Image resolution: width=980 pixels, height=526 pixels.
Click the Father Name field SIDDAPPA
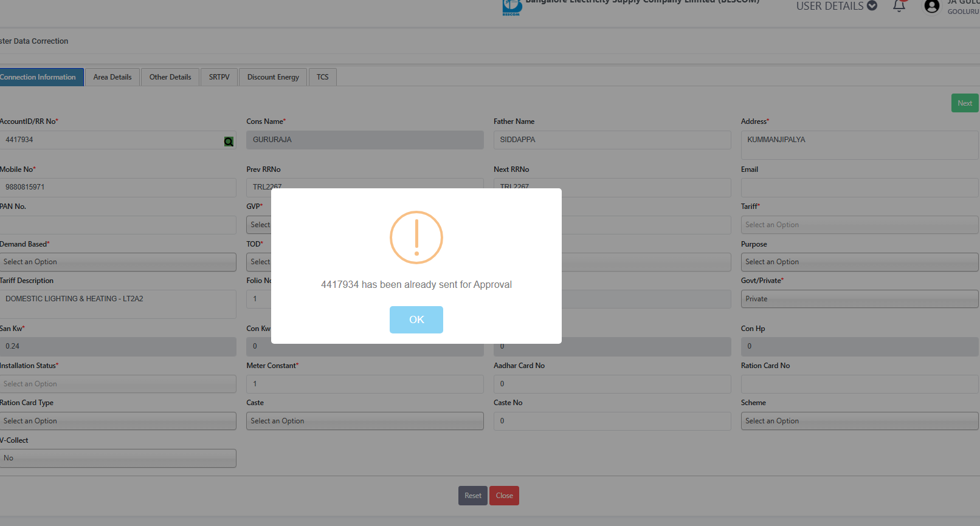pyautogui.click(x=612, y=140)
